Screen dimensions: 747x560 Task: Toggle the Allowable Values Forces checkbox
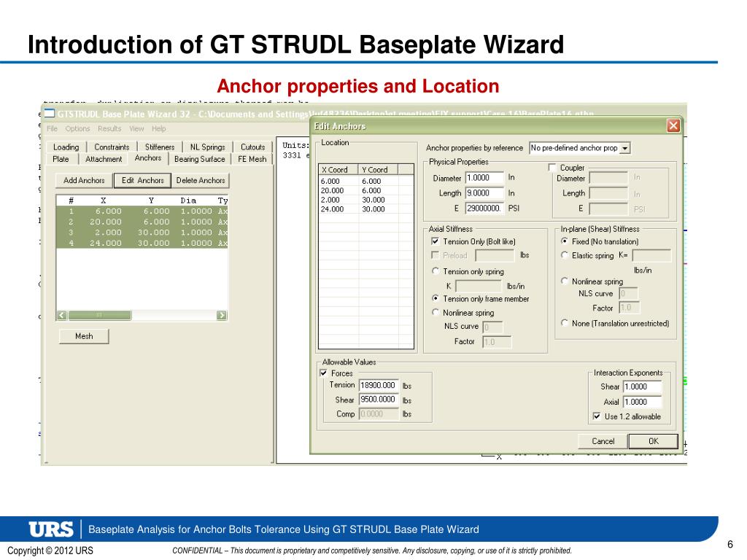324,373
